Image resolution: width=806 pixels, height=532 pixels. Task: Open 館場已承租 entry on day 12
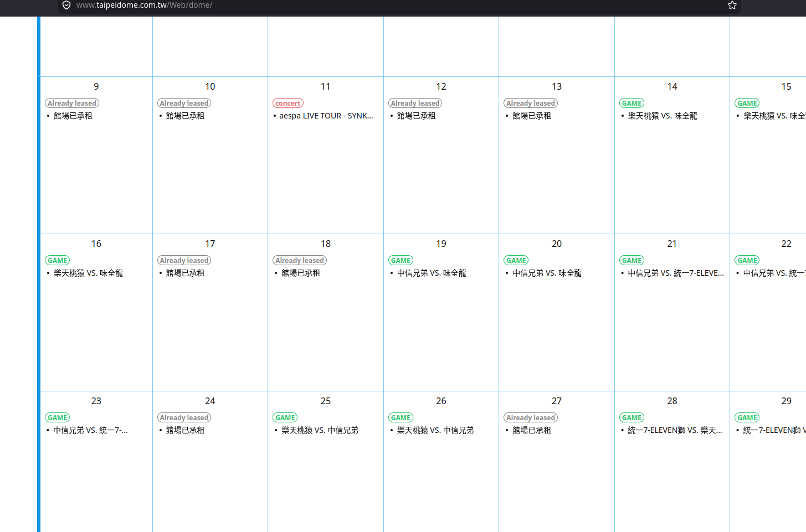417,116
